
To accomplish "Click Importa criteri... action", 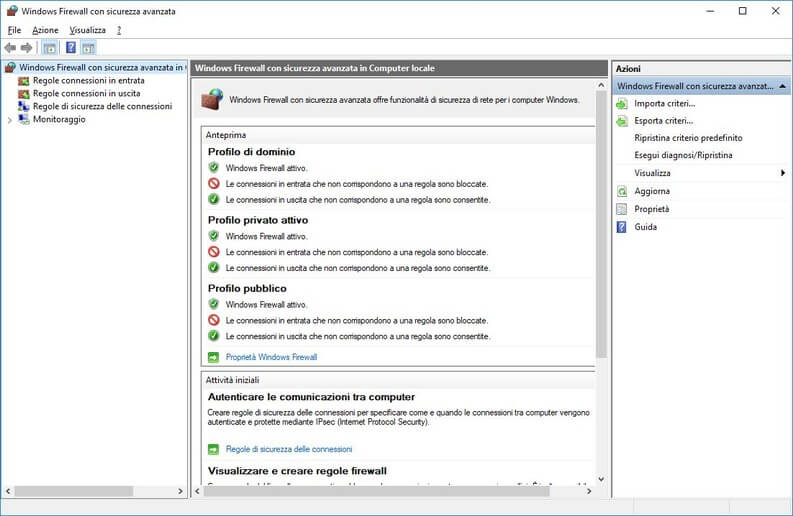I will (x=665, y=104).
